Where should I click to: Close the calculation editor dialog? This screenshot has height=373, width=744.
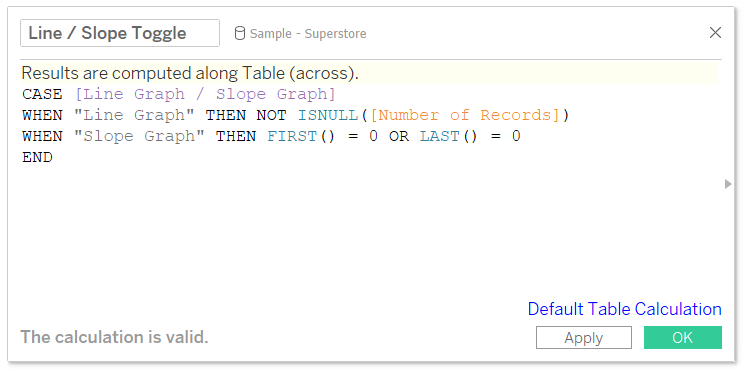715,32
